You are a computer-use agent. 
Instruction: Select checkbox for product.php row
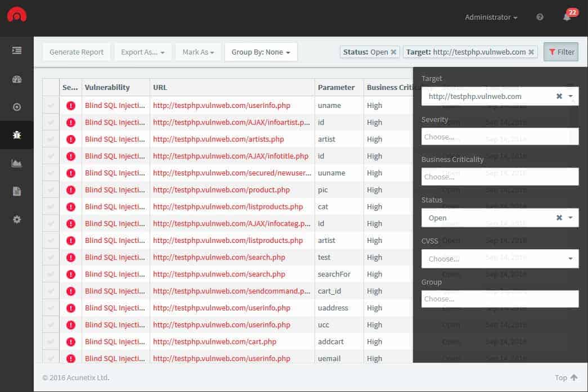coord(51,190)
